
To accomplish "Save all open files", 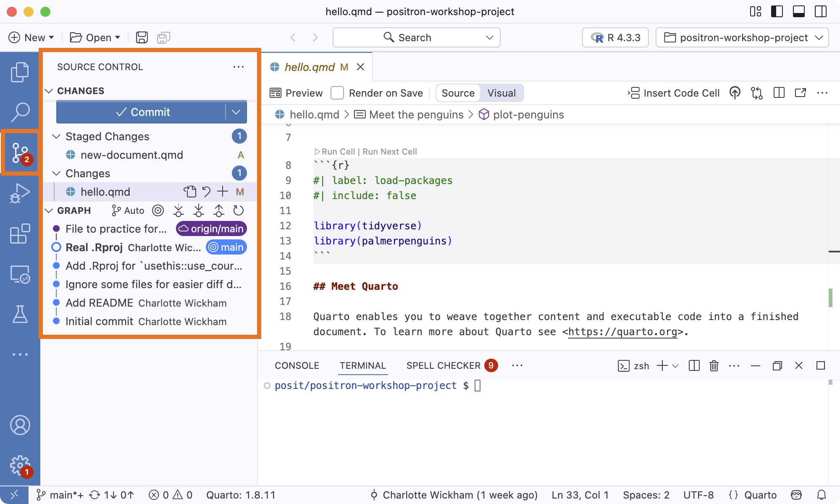I will [164, 37].
